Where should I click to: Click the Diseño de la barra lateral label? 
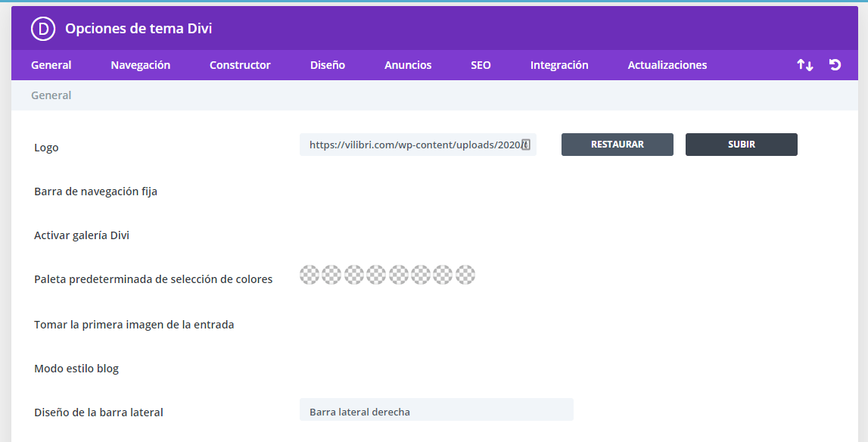98,412
